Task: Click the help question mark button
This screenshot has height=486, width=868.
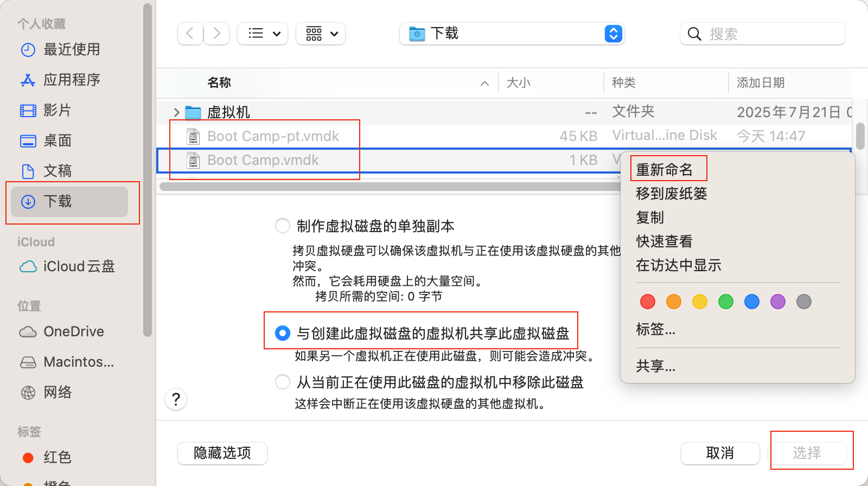Action: 176,400
